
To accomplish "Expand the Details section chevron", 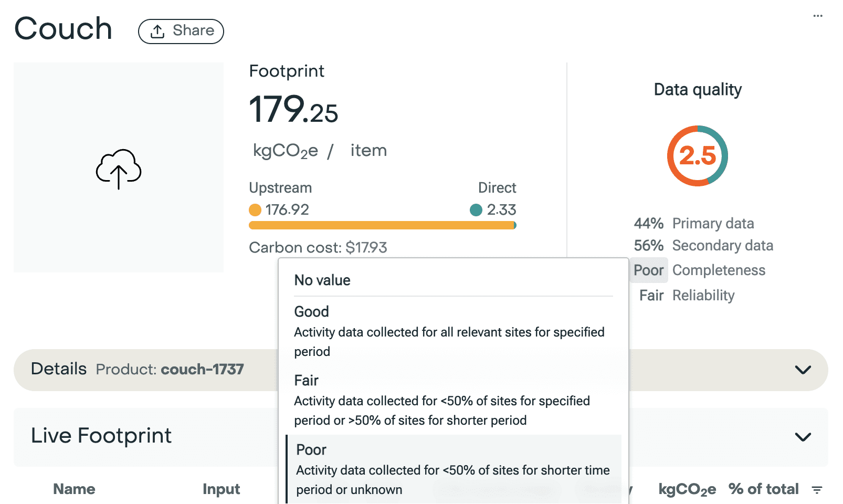I will [803, 370].
